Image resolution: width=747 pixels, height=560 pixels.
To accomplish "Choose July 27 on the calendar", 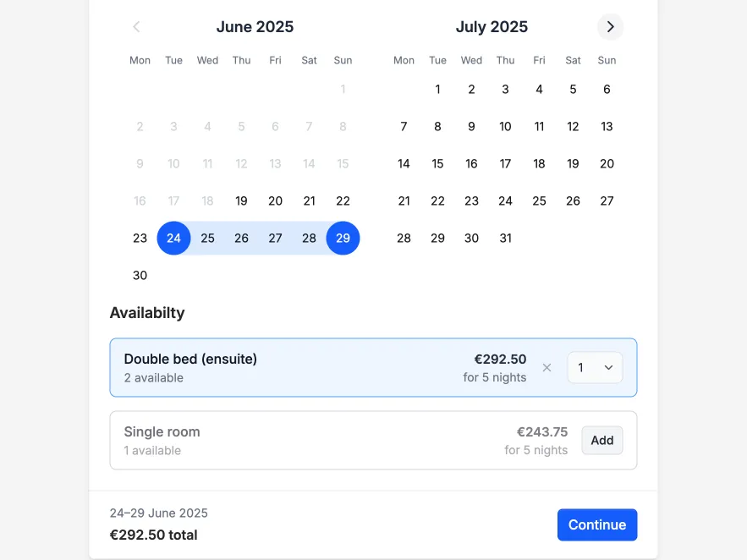I will (607, 201).
